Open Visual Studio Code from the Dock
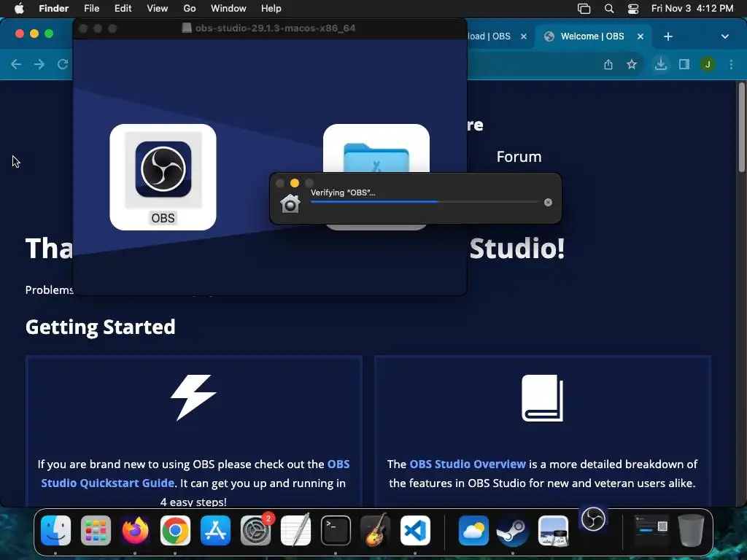747x560 pixels. click(x=415, y=531)
